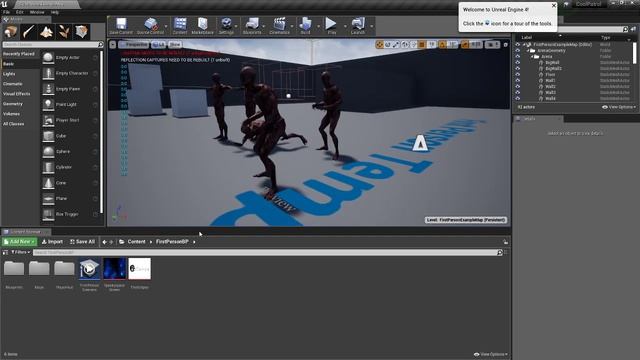Toggle visibility of Arena folder
Screen dimensions: 640x360
pos(518,56)
